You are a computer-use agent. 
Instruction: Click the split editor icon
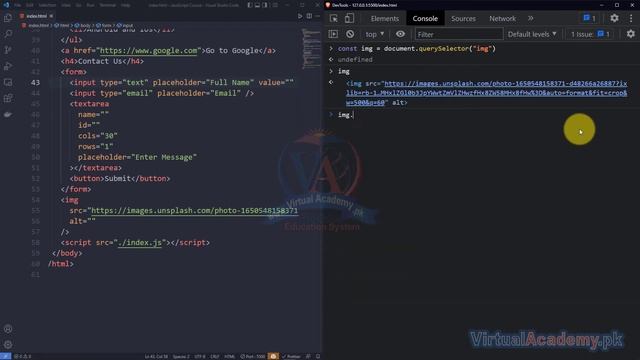[309, 16]
